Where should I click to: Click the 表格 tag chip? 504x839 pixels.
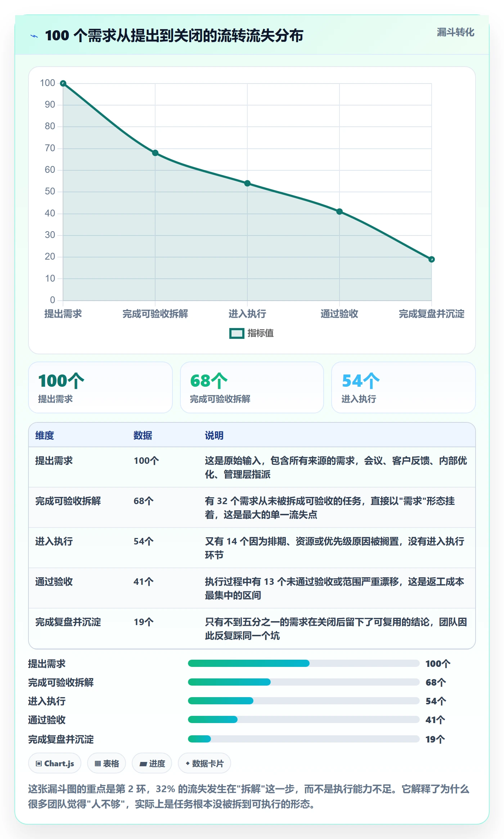click(x=107, y=763)
